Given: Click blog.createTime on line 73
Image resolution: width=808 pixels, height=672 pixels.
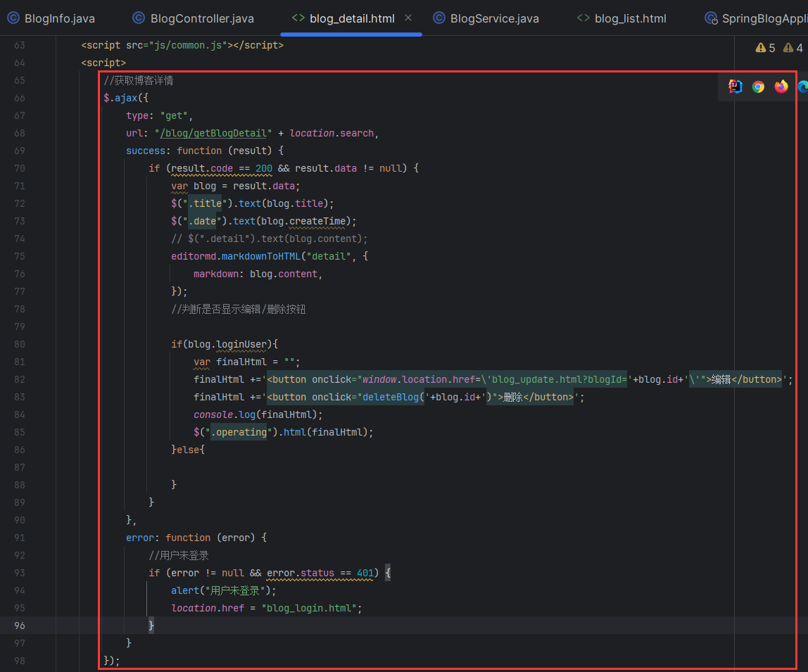Looking at the screenshot, I should pyautogui.click(x=303, y=221).
